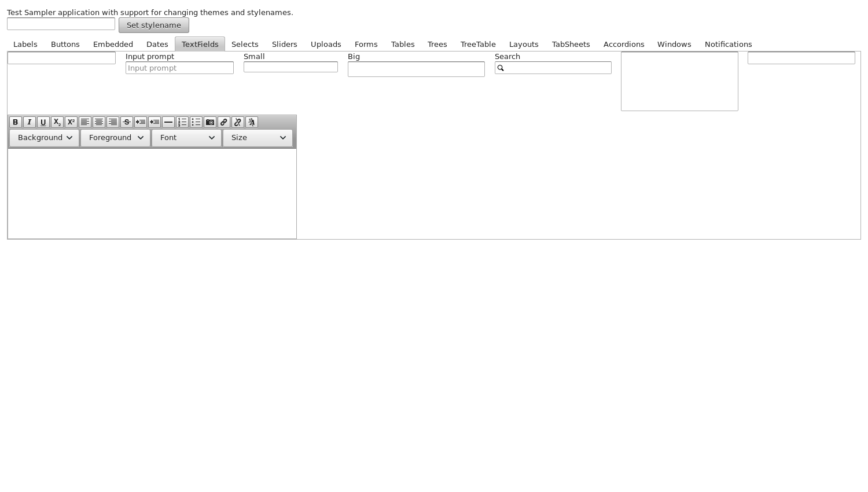Toggle bold formatting in rich text editor
Viewport: 868px width, 492px height.
[16, 122]
